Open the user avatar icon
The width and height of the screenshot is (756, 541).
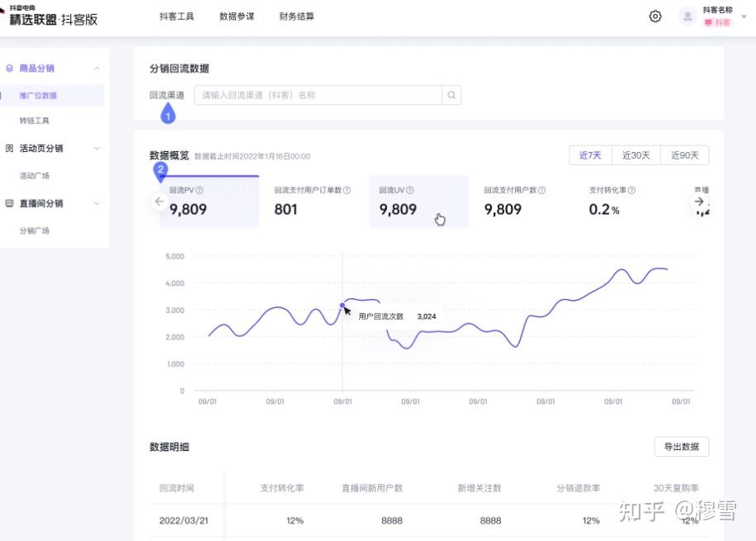coord(687,17)
